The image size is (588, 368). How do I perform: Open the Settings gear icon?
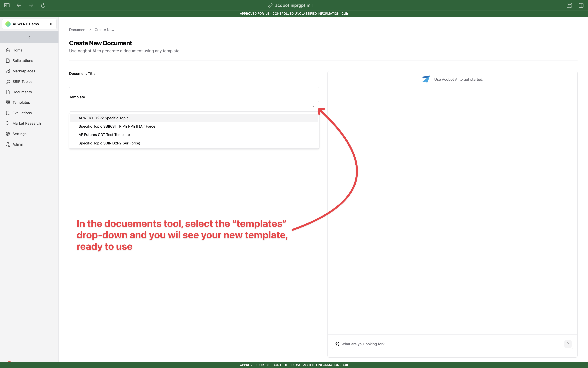(x=8, y=134)
